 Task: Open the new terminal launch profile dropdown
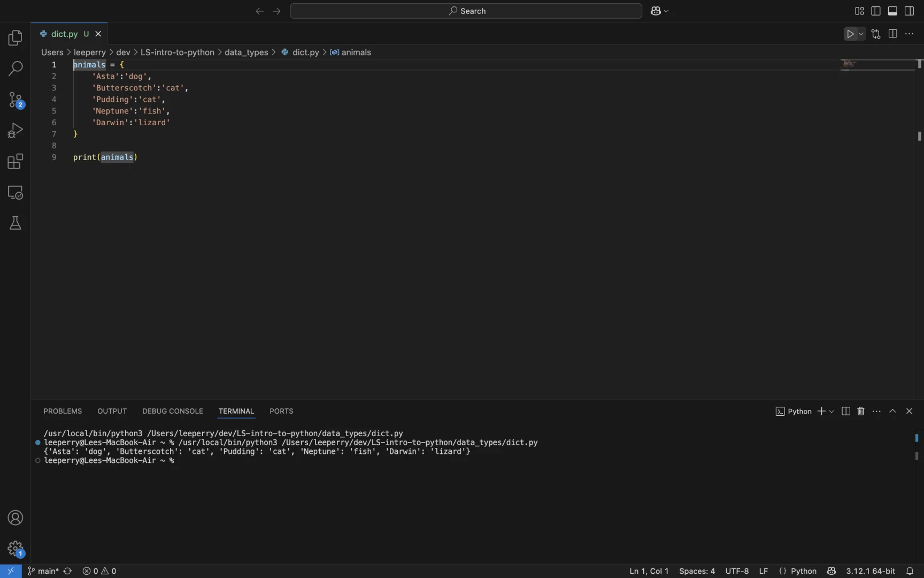[831, 412]
